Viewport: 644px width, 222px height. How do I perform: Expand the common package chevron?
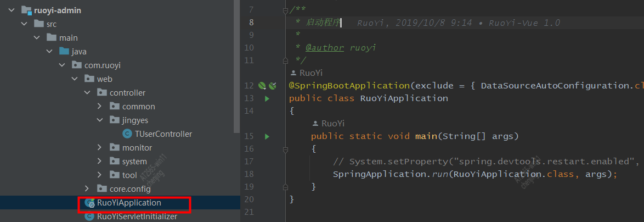click(x=100, y=107)
